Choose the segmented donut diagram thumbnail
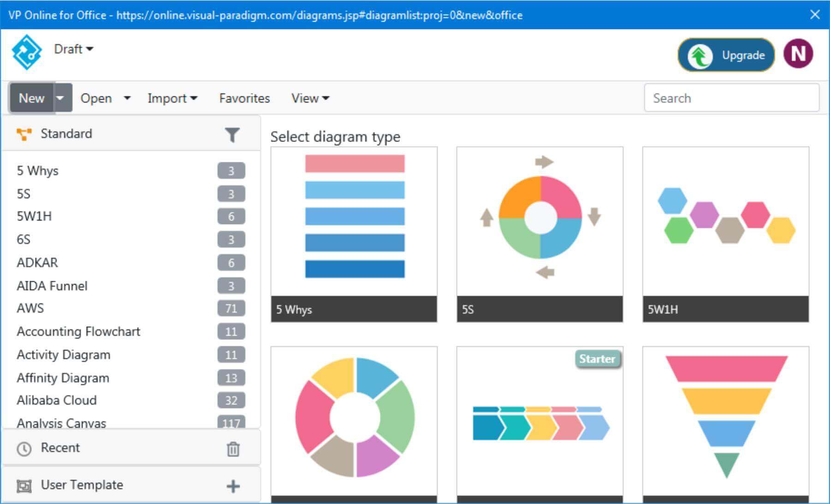This screenshot has height=504, width=830. point(354,421)
